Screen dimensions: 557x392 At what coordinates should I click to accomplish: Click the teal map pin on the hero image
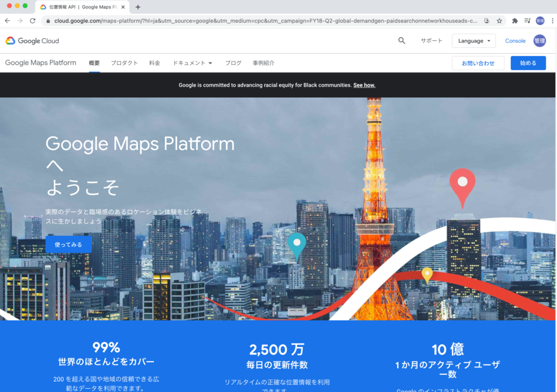(297, 247)
